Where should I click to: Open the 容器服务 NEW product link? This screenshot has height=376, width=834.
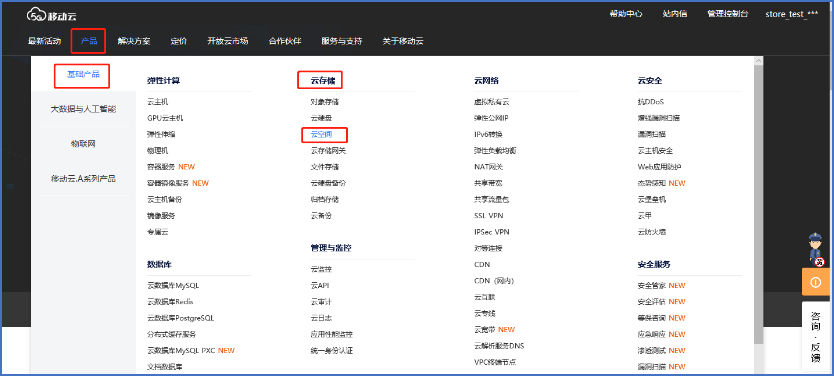point(171,166)
